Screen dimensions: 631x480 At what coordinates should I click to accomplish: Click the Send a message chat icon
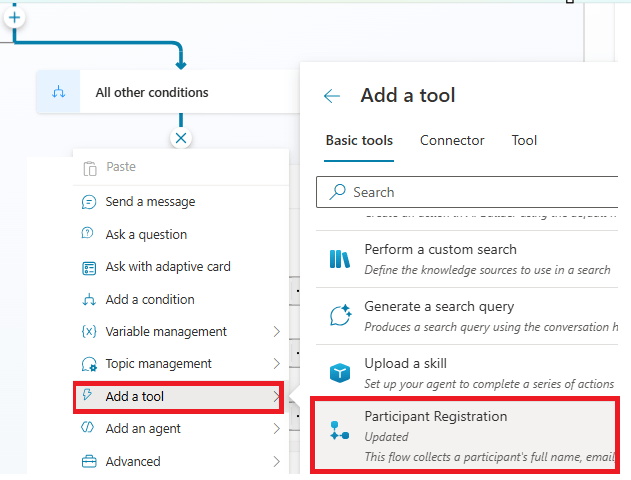[x=88, y=202]
